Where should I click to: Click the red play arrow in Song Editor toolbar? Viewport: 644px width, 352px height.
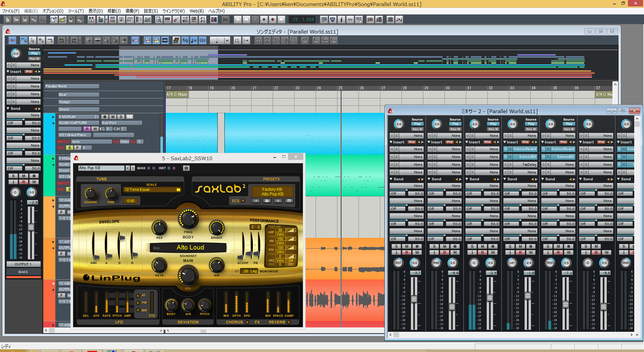(x=12, y=40)
